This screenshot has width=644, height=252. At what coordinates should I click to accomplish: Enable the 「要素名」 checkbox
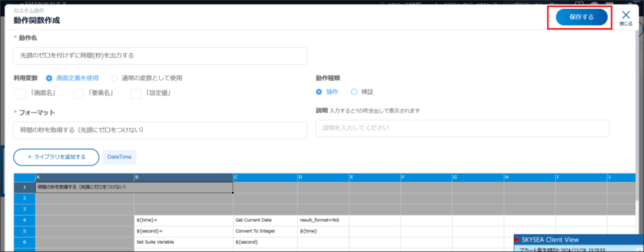point(79,94)
